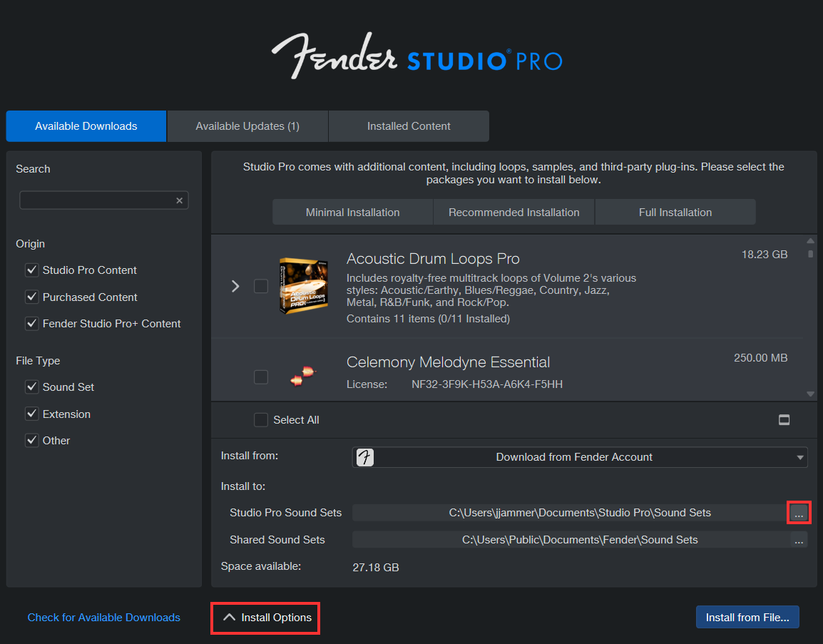823x644 pixels.
Task: Toggle Sound Set file type checkbox
Action: click(32, 387)
